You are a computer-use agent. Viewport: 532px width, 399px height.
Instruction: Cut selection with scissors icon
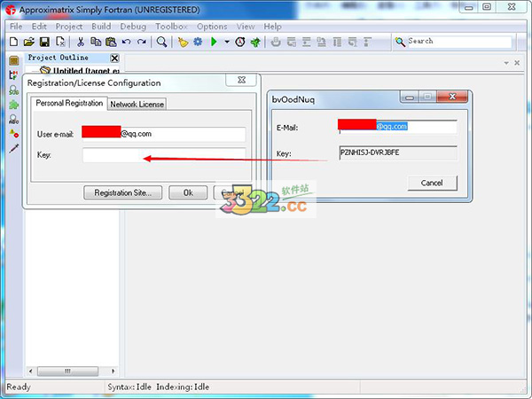pos(81,42)
